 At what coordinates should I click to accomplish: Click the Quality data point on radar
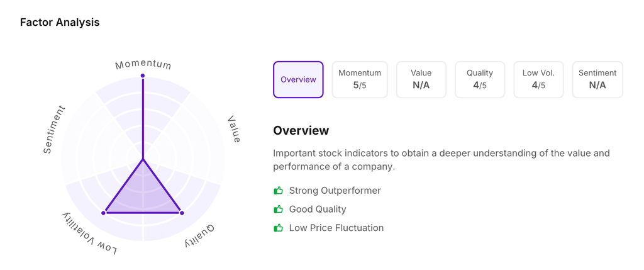(x=182, y=213)
